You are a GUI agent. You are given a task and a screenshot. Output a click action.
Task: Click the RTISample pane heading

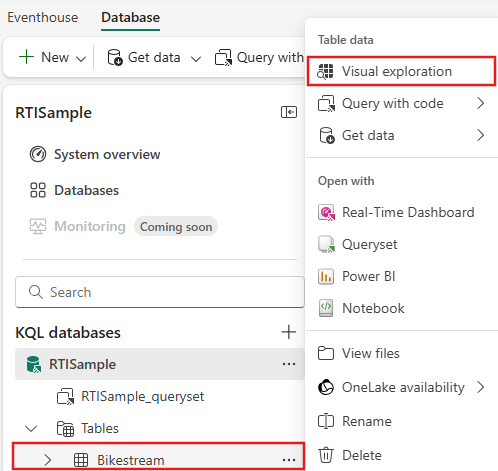[53, 113]
